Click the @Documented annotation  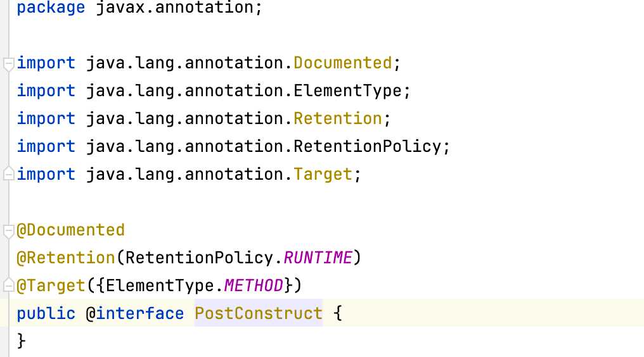(x=70, y=230)
